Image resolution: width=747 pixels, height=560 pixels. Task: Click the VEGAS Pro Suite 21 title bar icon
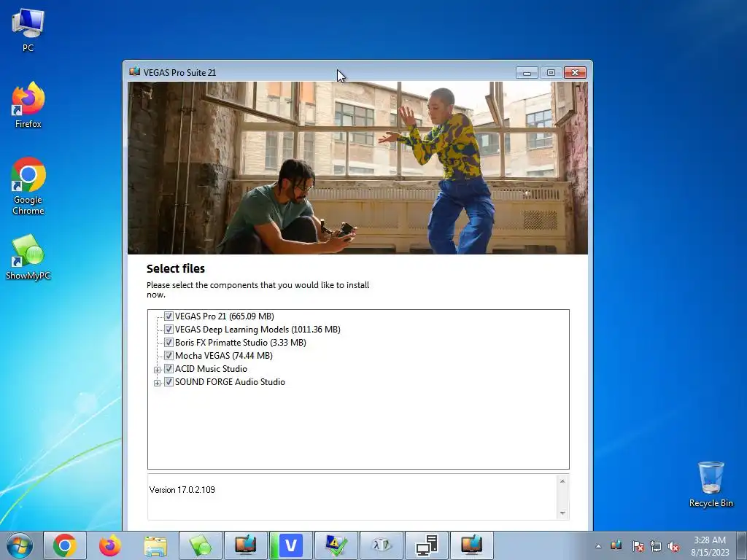tap(135, 72)
